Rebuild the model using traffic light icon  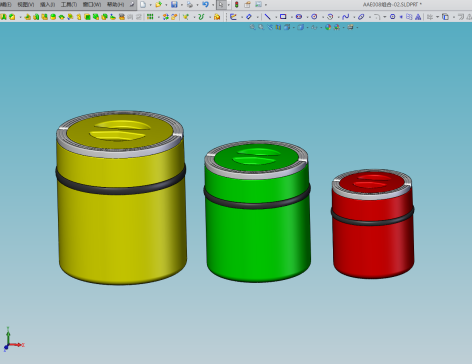237,5
